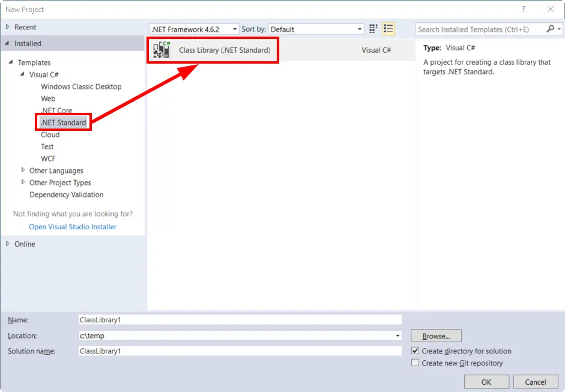Select Windows Classic Desktop templates

click(81, 86)
